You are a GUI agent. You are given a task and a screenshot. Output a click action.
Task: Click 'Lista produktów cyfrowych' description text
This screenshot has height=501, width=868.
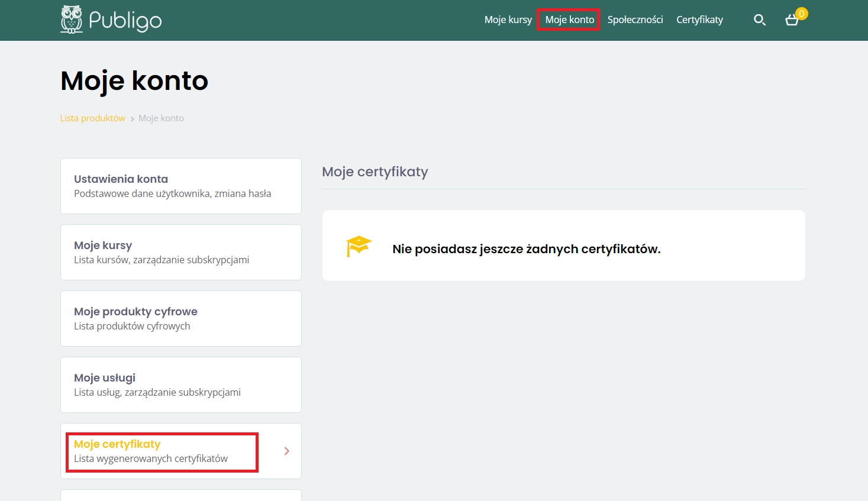[x=132, y=326]
